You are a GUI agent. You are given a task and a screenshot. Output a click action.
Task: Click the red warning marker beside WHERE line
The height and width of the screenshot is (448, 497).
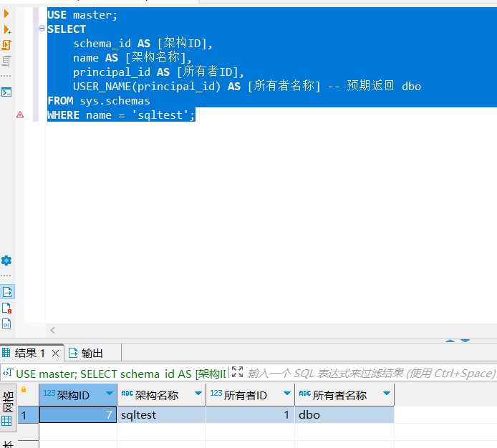click(x=20, y=115)
